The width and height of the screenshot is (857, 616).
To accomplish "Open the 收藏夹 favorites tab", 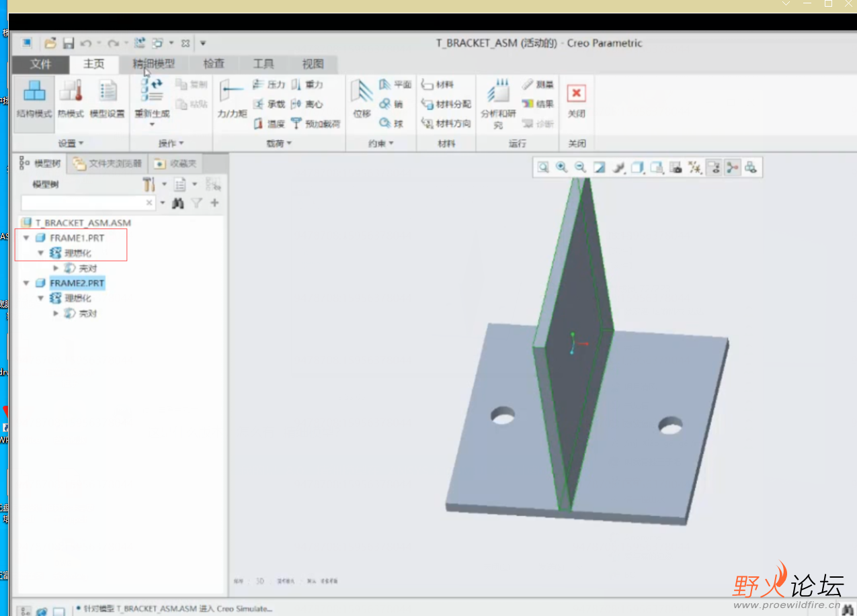I will tap(175, 163).
